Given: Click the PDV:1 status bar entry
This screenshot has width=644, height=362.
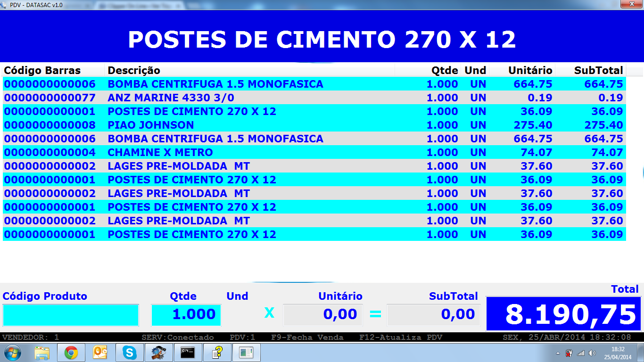Looking at the screenshot, I should (242, 337).
